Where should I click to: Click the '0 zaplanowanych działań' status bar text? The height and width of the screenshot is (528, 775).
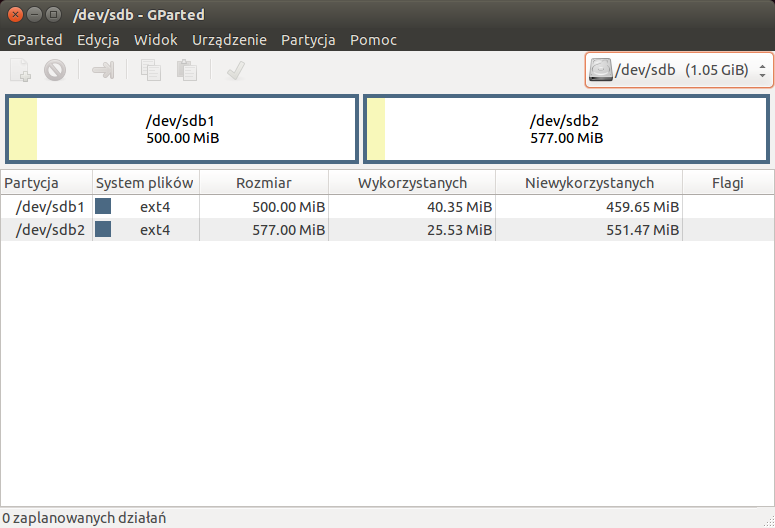pyautogui.click(x=84, y=518)
